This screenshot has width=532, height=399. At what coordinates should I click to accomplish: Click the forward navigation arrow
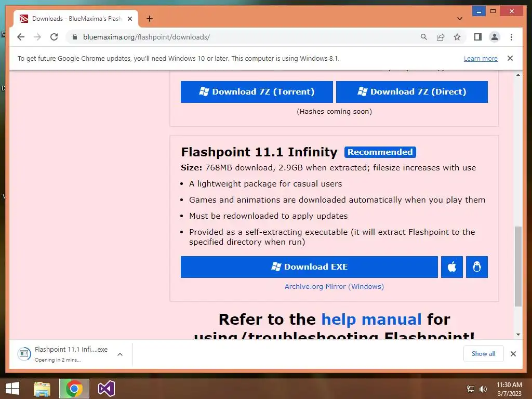[37, 37]
